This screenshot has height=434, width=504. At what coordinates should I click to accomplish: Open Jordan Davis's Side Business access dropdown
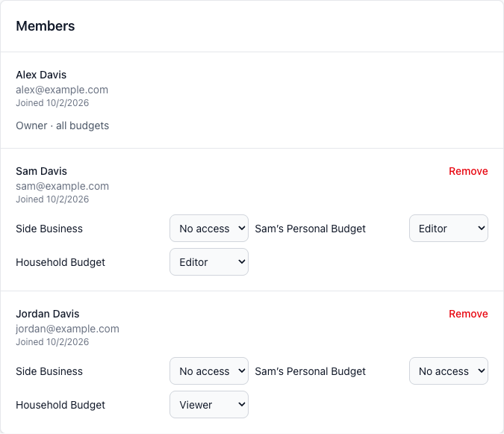pos(209,371)
